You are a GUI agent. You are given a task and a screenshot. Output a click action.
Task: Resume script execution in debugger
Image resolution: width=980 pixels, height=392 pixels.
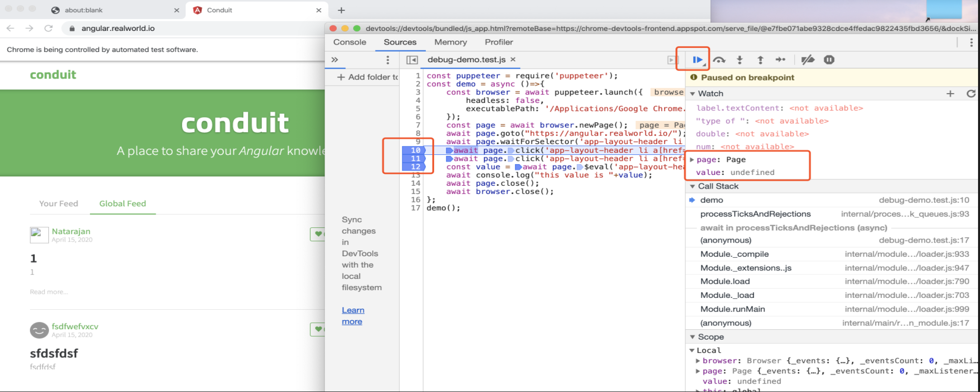pos(697,60)
